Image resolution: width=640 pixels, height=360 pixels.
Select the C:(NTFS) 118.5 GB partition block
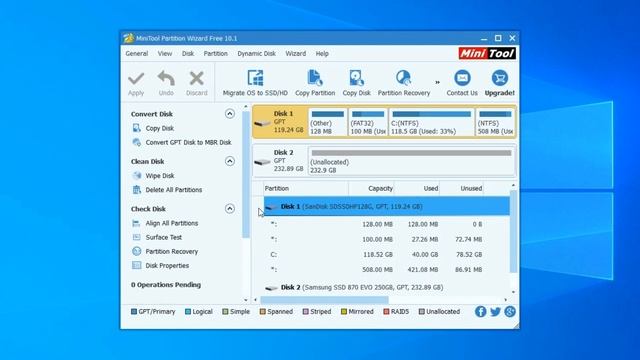[431, 122]
